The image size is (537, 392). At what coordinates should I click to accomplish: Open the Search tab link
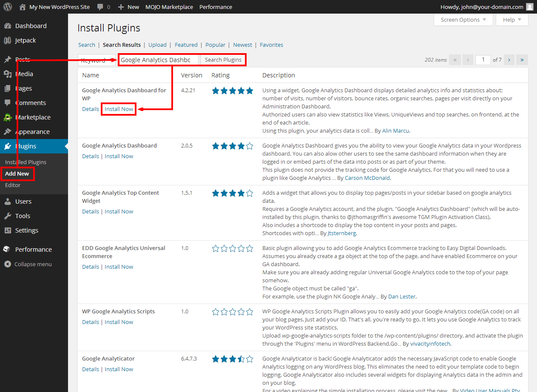[x=87, y=45]
